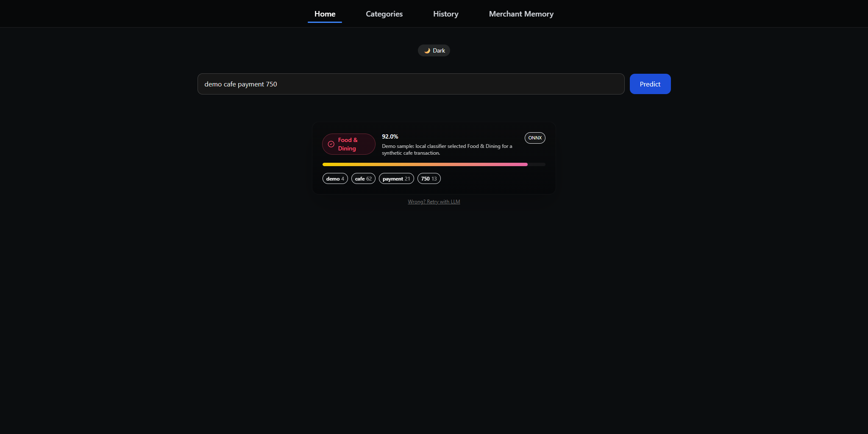This screenshot has width=868, height=434.
Task: Toggle the Dark theme switch
Action: click(434, 50)
